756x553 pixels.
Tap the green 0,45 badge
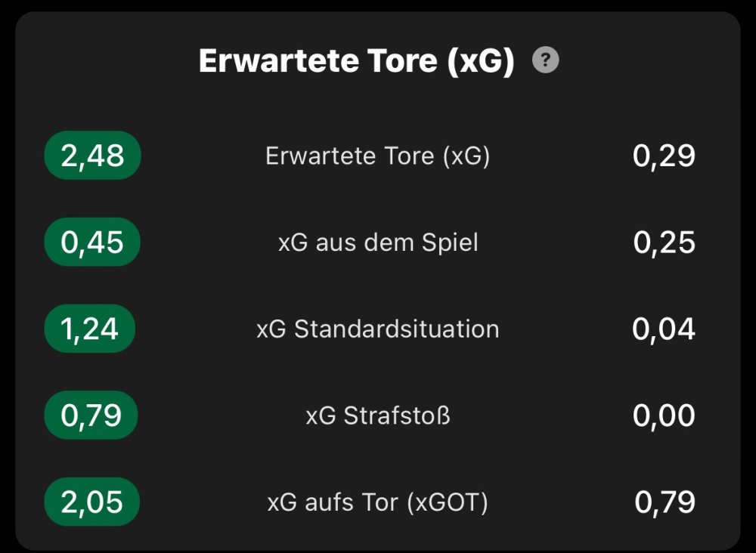coord(92,243)
